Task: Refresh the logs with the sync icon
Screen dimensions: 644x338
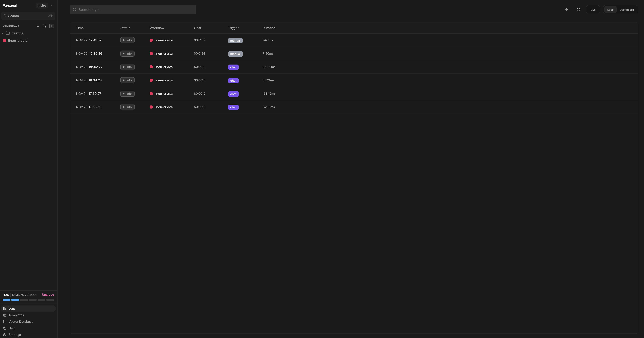Action: (578, 9)
